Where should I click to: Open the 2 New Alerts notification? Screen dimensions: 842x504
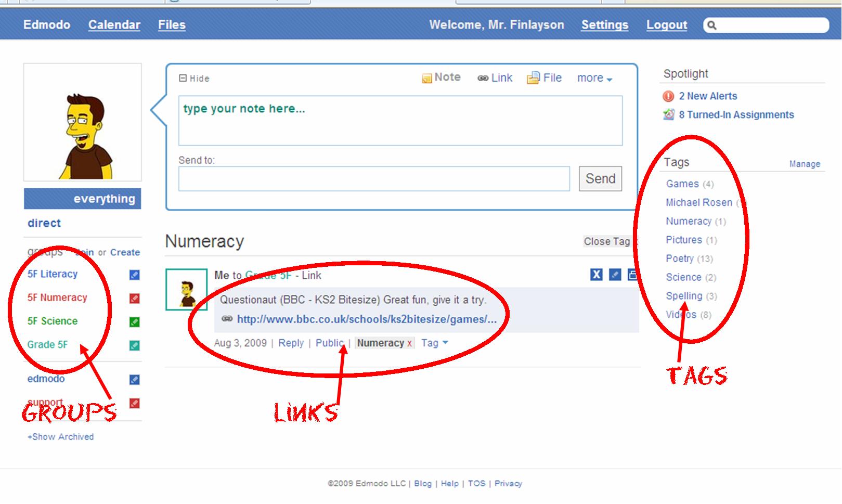tap(707, 96)
